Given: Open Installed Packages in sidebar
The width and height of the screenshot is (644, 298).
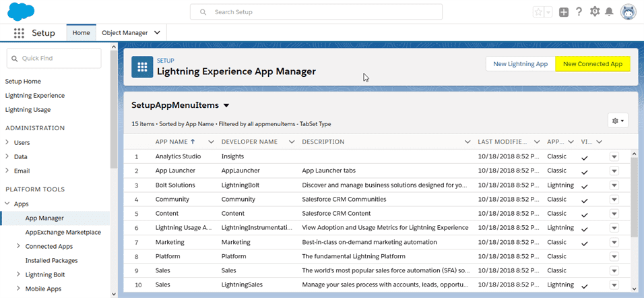Looking at the screenshot, I should tap(51, 261).
